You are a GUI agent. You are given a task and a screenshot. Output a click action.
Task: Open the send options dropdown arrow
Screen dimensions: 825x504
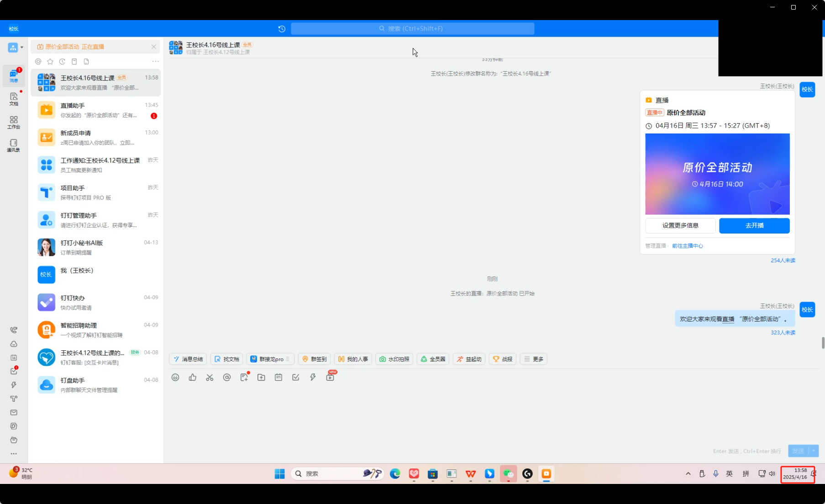point(814,451)
